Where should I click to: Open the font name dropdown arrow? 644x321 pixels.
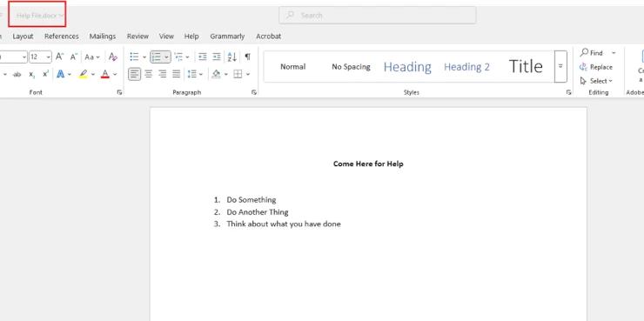24,57
